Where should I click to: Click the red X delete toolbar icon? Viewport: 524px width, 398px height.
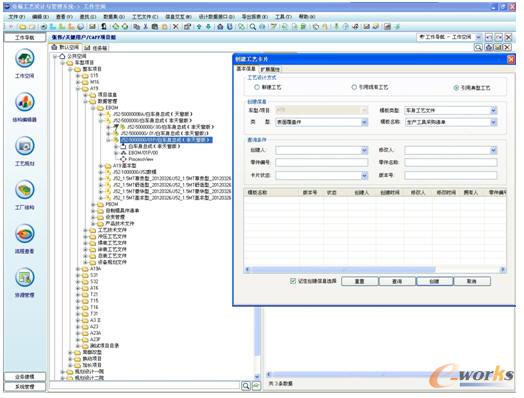click(175, 27)
